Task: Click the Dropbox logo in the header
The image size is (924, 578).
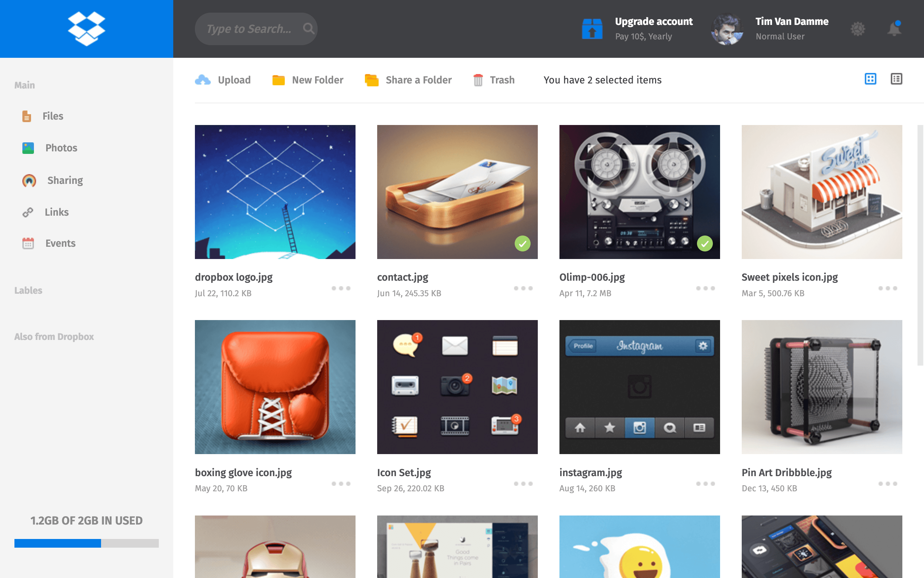Action: (x=86, y=29)
